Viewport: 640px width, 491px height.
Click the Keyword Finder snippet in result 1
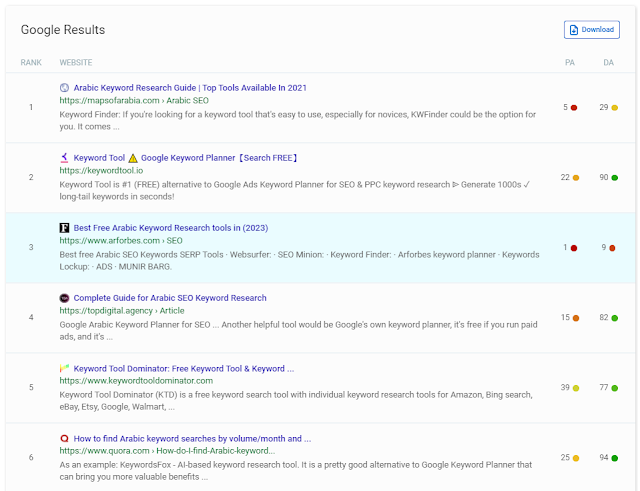[298, 120]
